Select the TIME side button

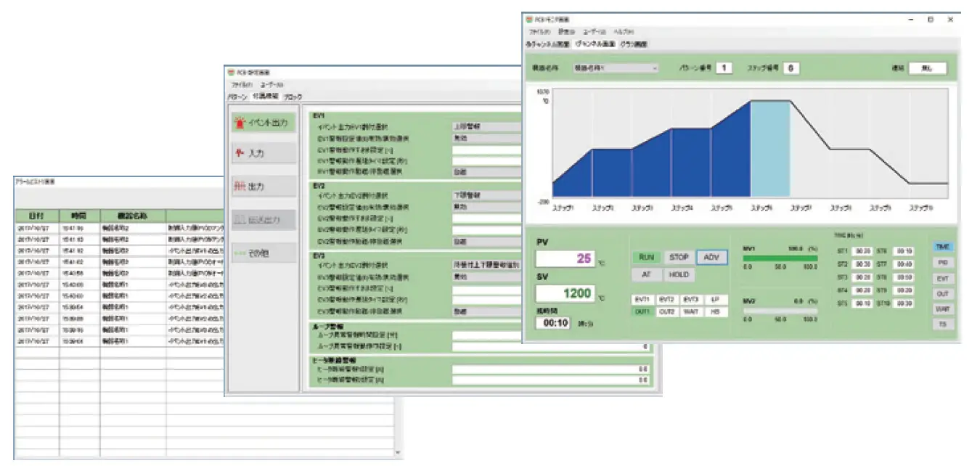pos(943,247)
